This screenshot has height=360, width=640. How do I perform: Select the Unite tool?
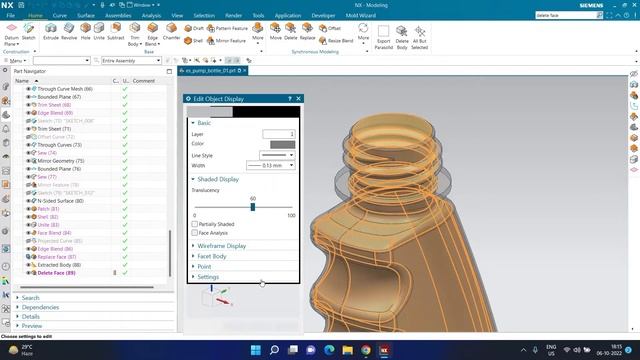coord(99,32)
